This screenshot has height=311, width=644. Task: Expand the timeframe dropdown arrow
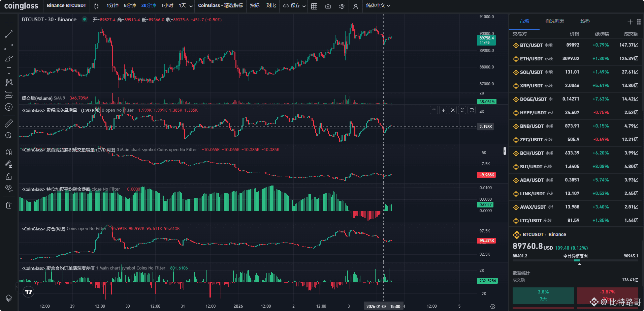(191, 6)
